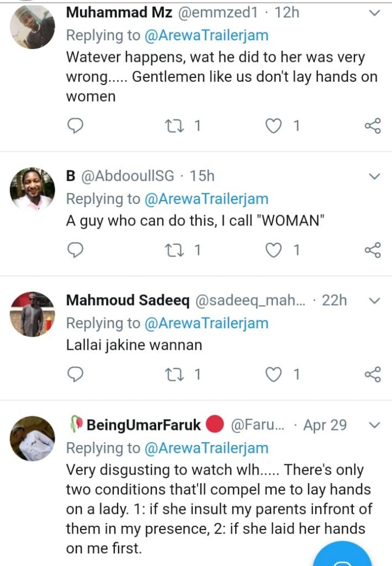Share the @AbdooullSG tweet
This screenshot has height=566, width=392.
pyautogui.click(x=373, y=250)
